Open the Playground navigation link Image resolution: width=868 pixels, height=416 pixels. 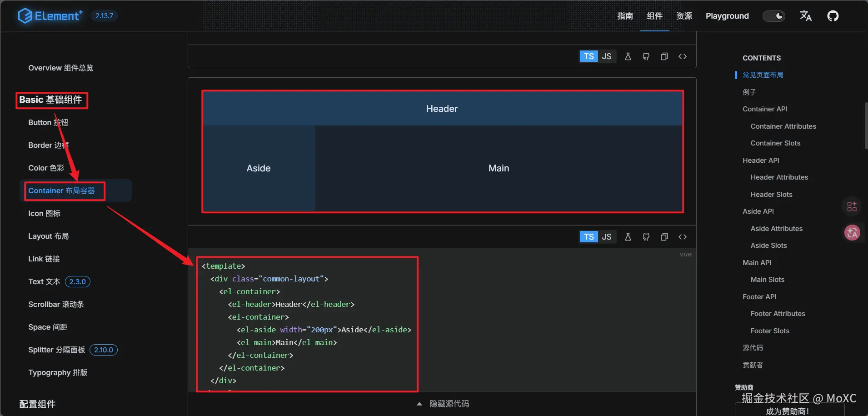tap(727, 16)
